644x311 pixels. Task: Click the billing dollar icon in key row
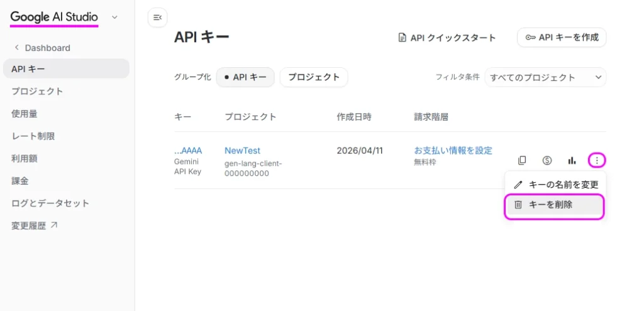tap(547, 160)
